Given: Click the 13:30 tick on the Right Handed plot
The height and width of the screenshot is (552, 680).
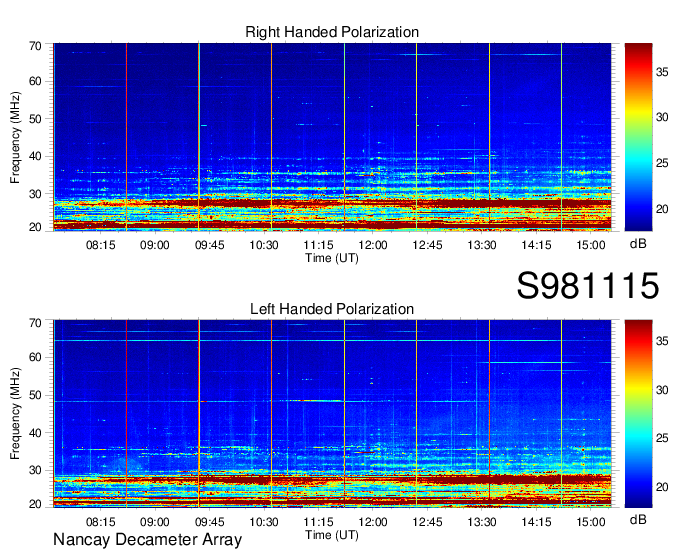Looking at the screenshot, I should (x=482, y=245).
